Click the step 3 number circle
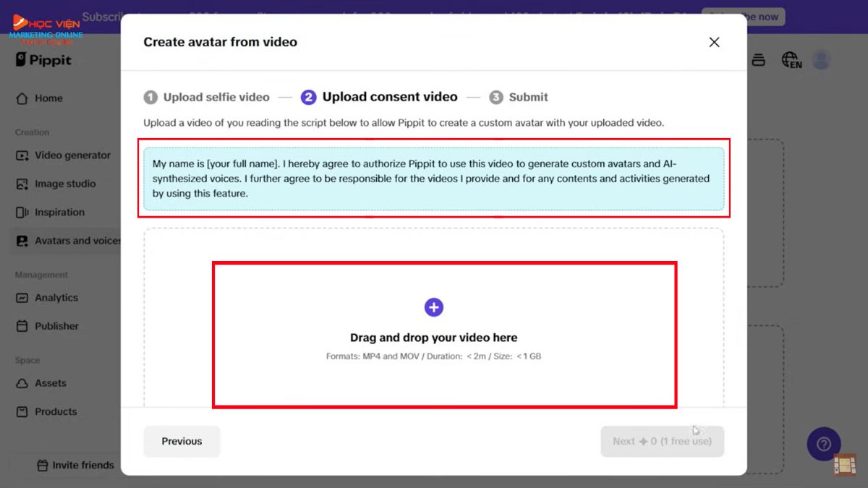 [x=496, y=97]
